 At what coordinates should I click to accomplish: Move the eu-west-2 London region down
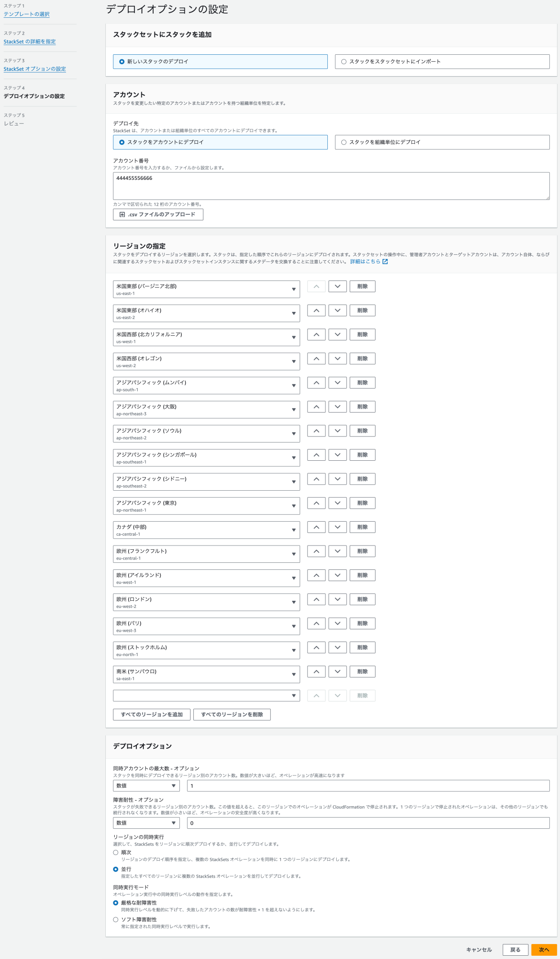tap(337, 599)
